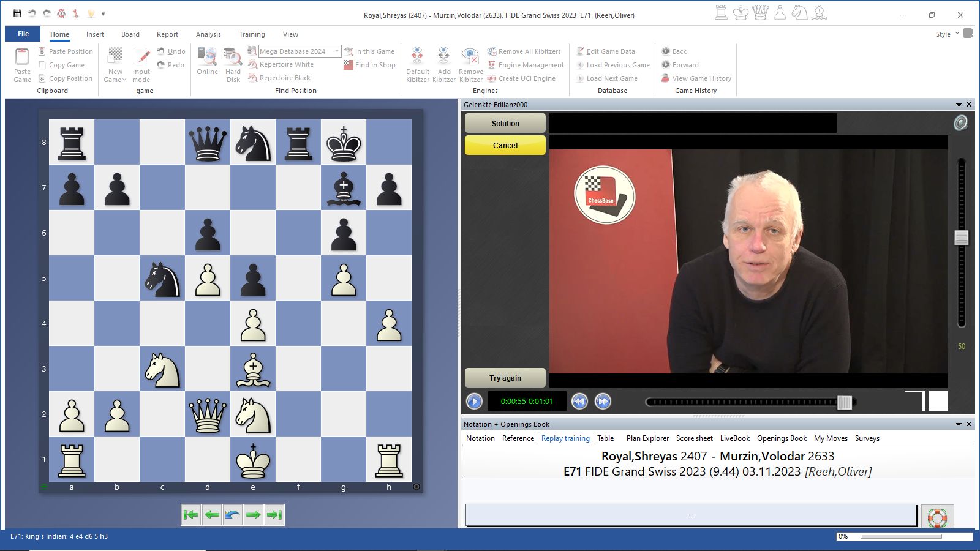Jump to the start of the game
This screenshot has width=980, height=551.
point(191,515)
